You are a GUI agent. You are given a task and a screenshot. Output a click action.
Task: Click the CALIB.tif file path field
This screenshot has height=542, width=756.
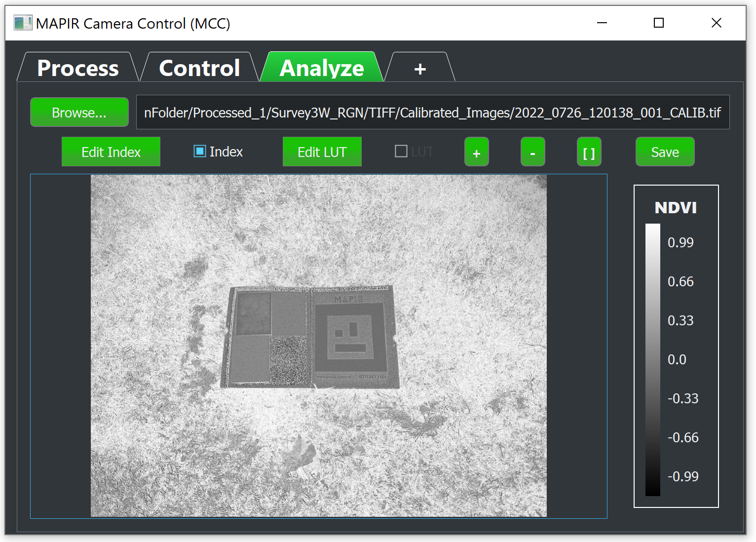(x=432, y=113)
